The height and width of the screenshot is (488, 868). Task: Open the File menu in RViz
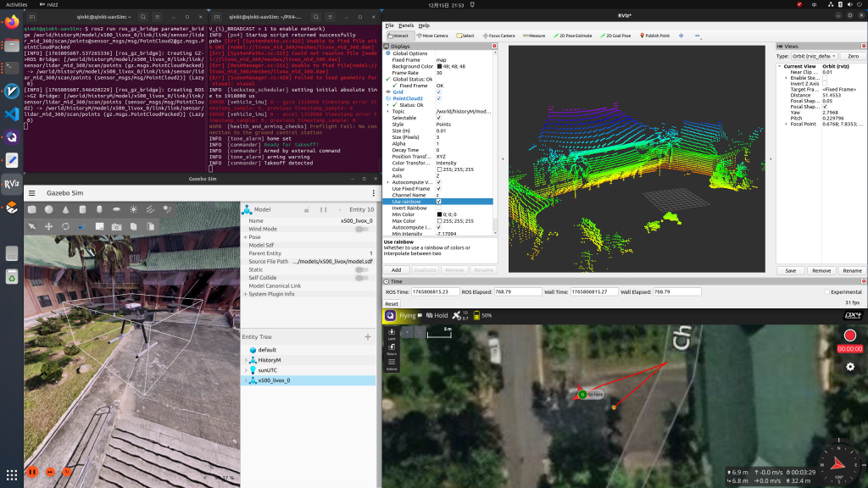389,25
